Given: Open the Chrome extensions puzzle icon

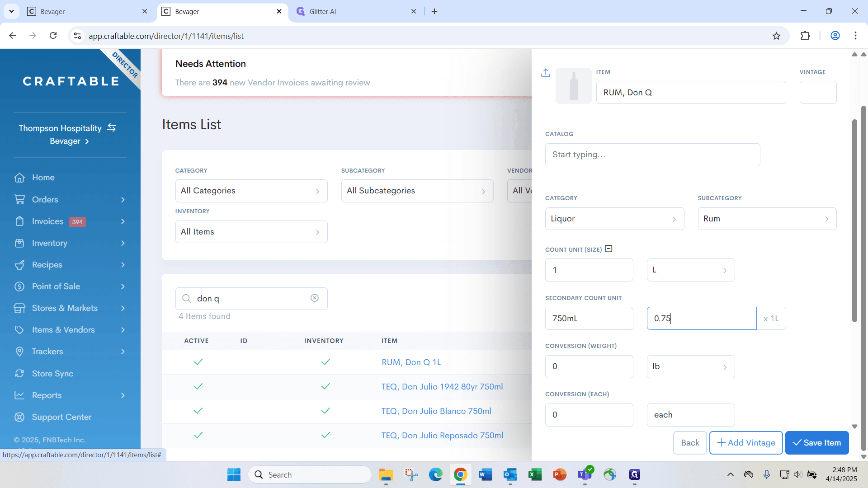Looking at the screenshot, I should click(805, 36).
